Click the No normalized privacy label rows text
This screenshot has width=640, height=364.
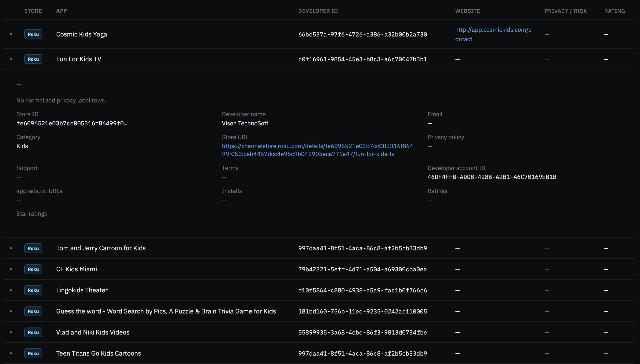[x=61, y=100]
